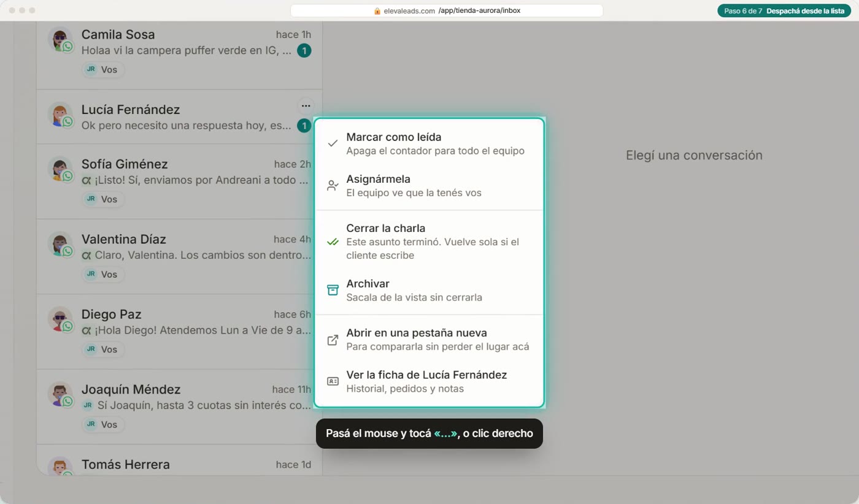Viewport: 859px width, 504px height.
Task: Click the name Sofía Giménez
Action: point(125,164)
